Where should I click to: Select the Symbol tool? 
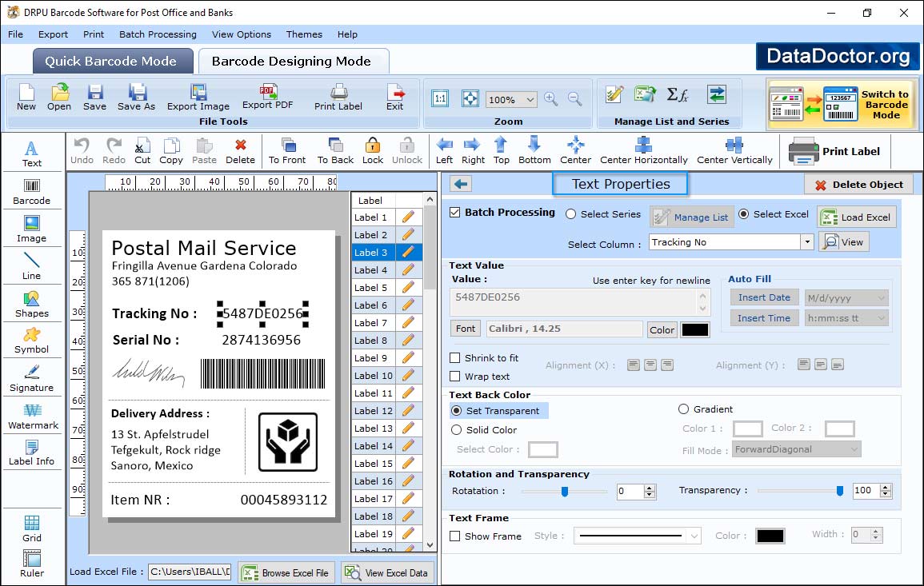pyautogui.click(x=32, y=341)
